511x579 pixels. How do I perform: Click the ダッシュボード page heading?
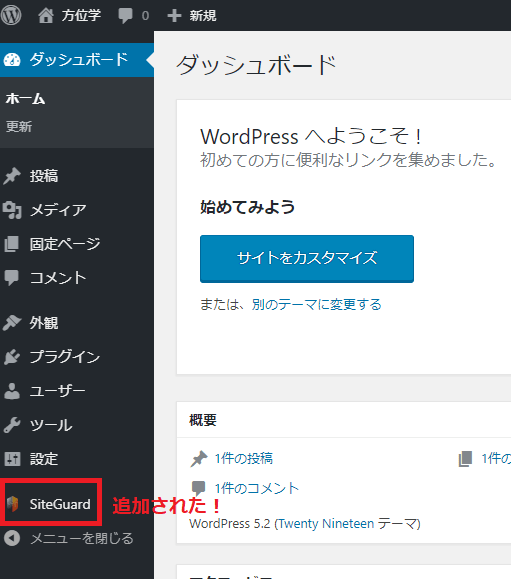tap(256, 65)
